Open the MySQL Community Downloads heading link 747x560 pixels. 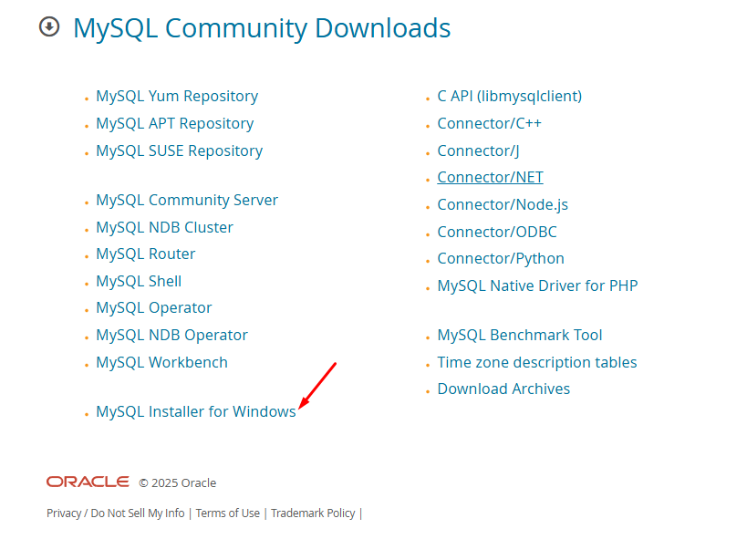(262, 28)
